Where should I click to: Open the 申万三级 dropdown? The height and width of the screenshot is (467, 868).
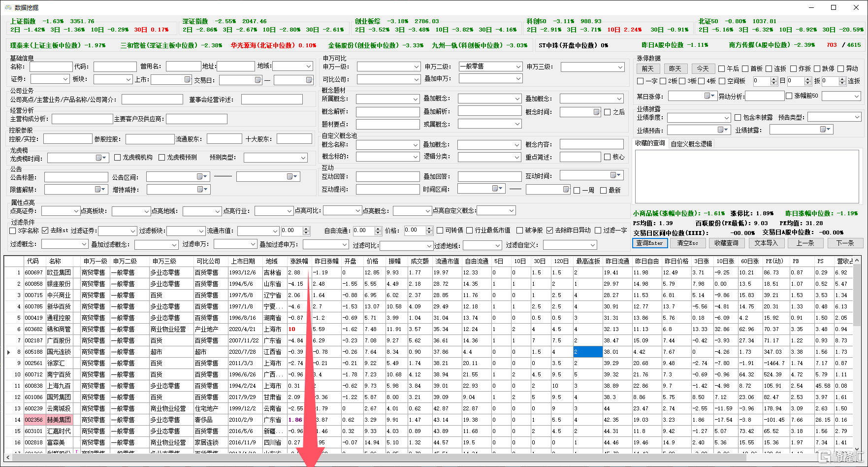pos(620,67)
